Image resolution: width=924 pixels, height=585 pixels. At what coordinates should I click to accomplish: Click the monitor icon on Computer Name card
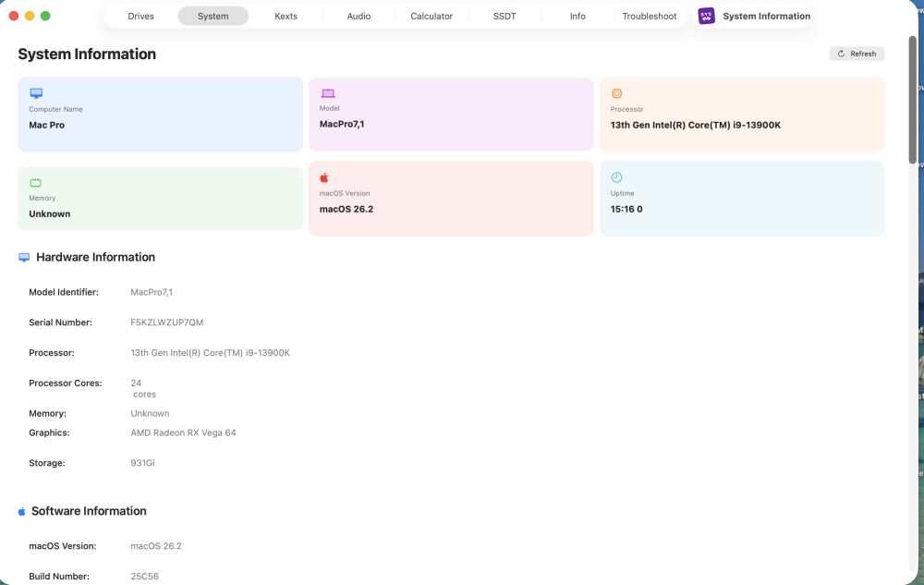(x=36, y=93)
